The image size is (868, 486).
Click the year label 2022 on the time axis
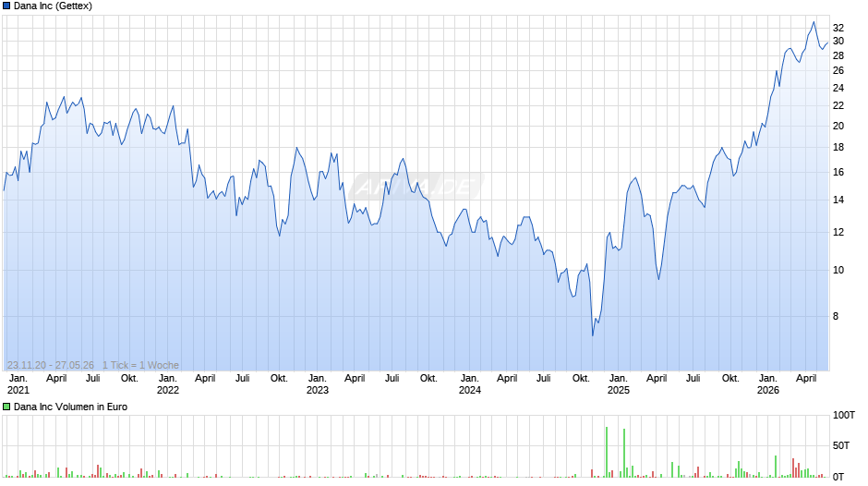[x=168, y=390]
